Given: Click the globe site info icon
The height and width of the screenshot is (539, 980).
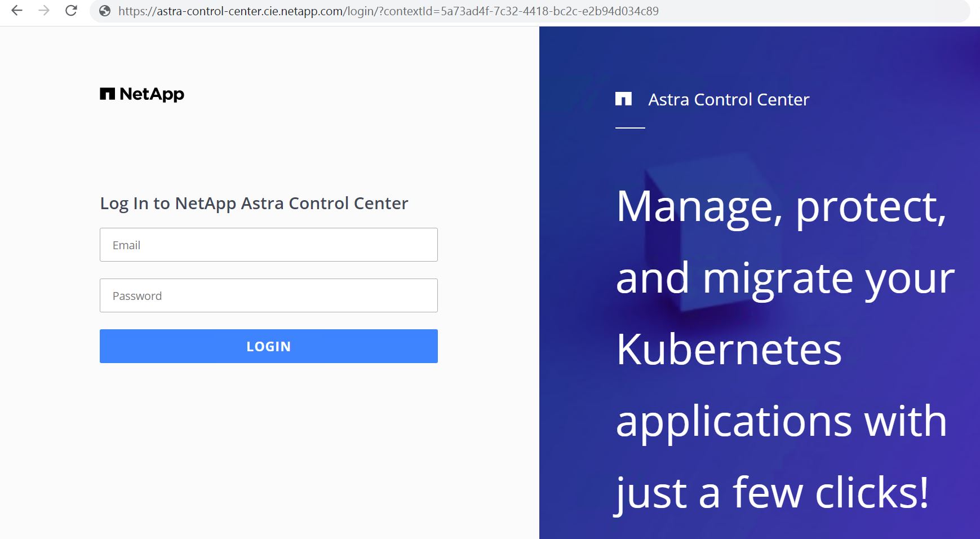Looking at the screenshot, I should pyautogui.click(x=105, y=11).
